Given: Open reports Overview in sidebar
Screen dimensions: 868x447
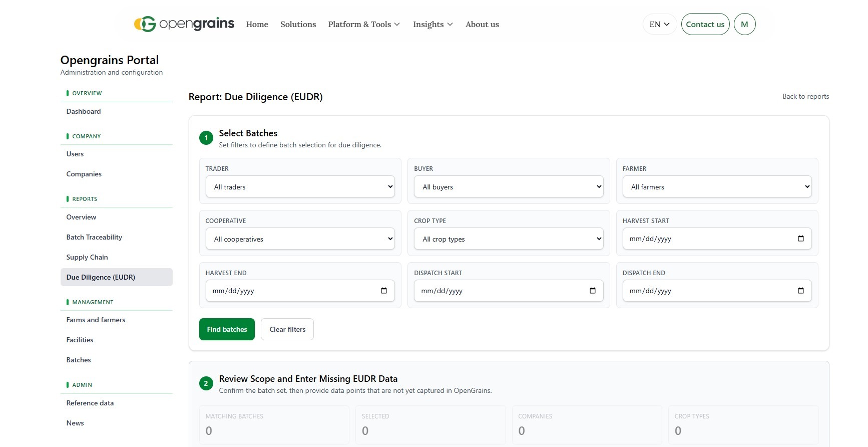Looking at the screenshot, I should pos(116,217).
